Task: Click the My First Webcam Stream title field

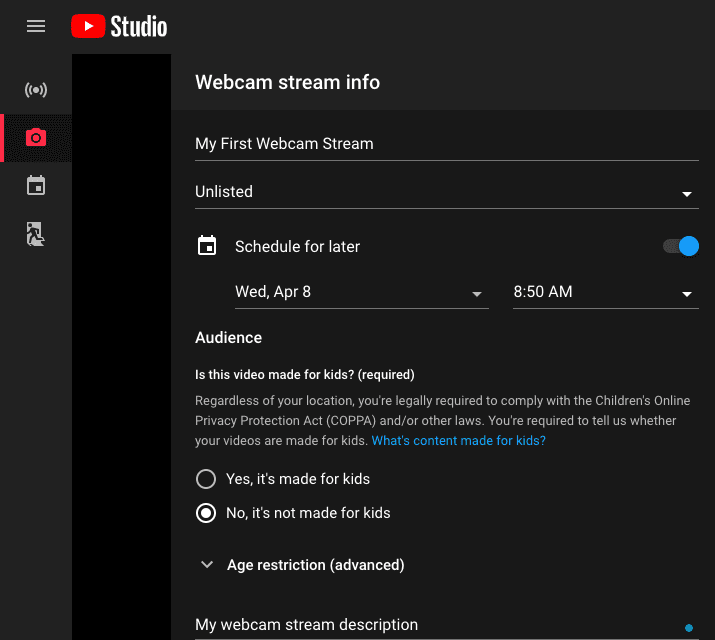Action: coord(446,144)
